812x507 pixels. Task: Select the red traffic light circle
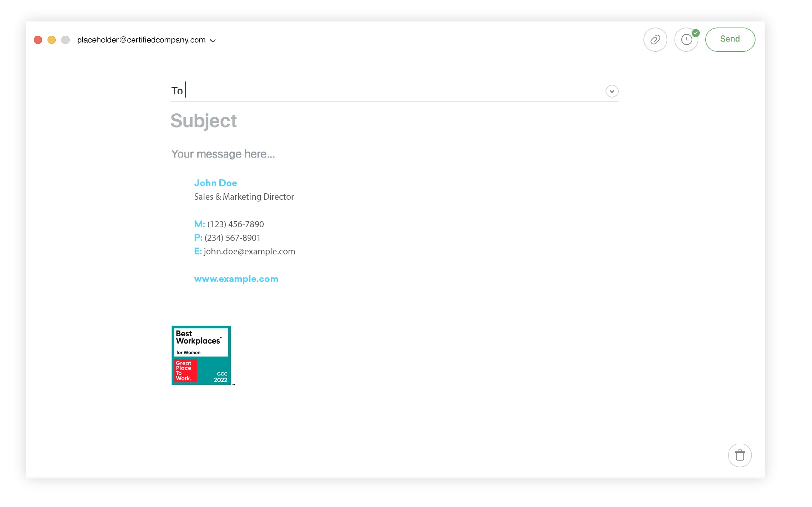coord(38,40)
